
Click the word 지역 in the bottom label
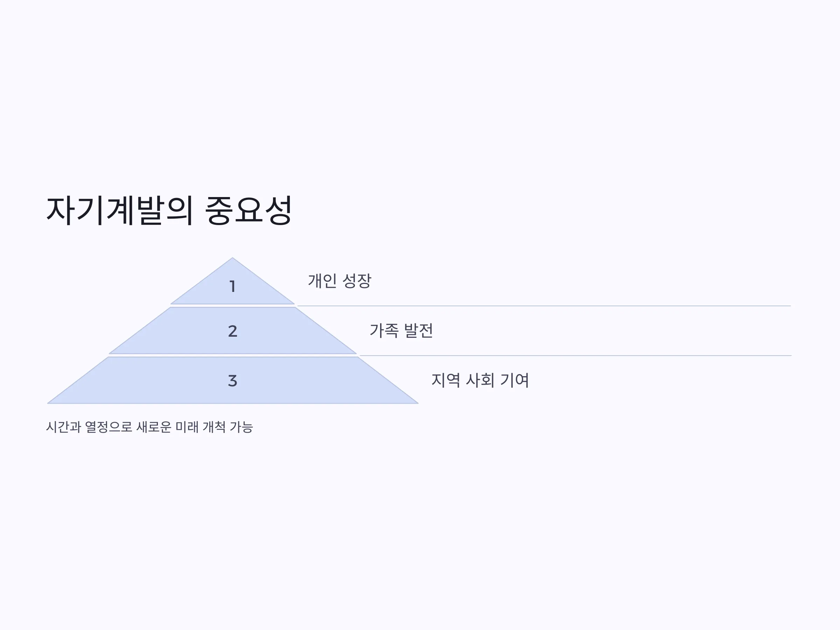pos(446,380)
